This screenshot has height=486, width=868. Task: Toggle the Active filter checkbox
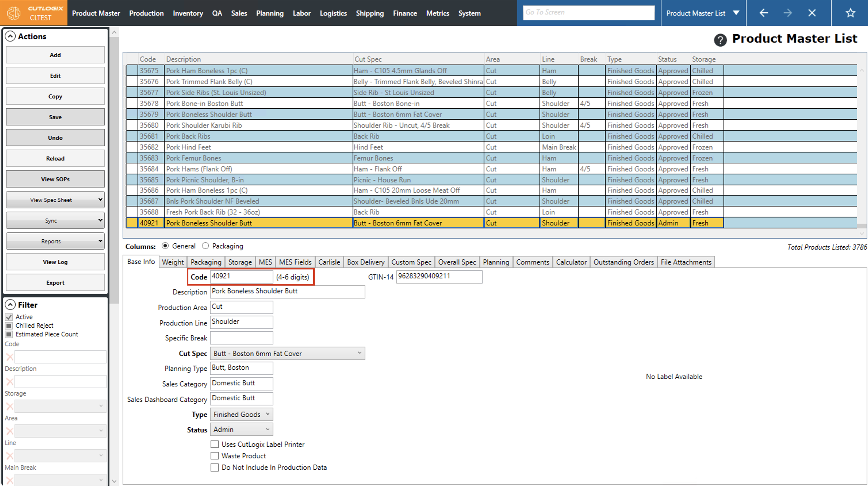tap(9, 317)
